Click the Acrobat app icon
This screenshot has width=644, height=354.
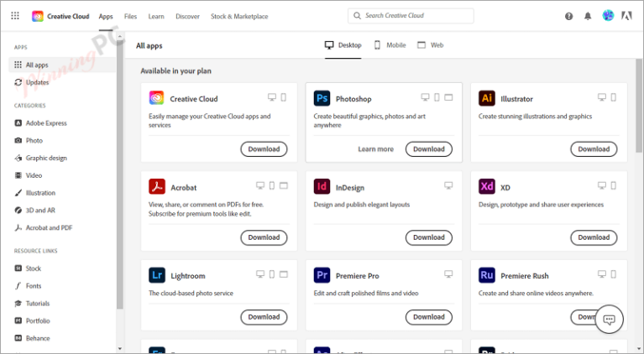click(157, 186)
